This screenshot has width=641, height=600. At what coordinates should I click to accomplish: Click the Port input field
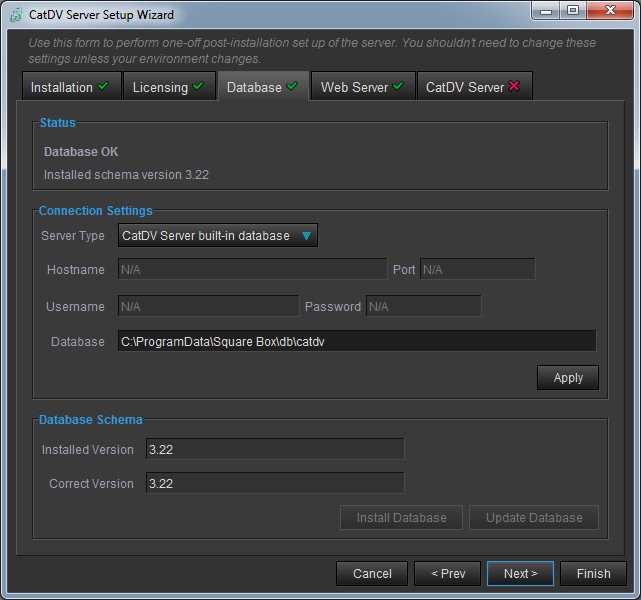click(x=477, y=269)
